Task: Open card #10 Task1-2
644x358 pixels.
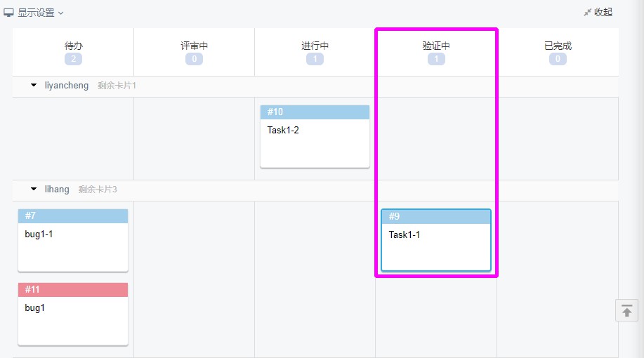Action: [315, 136]
